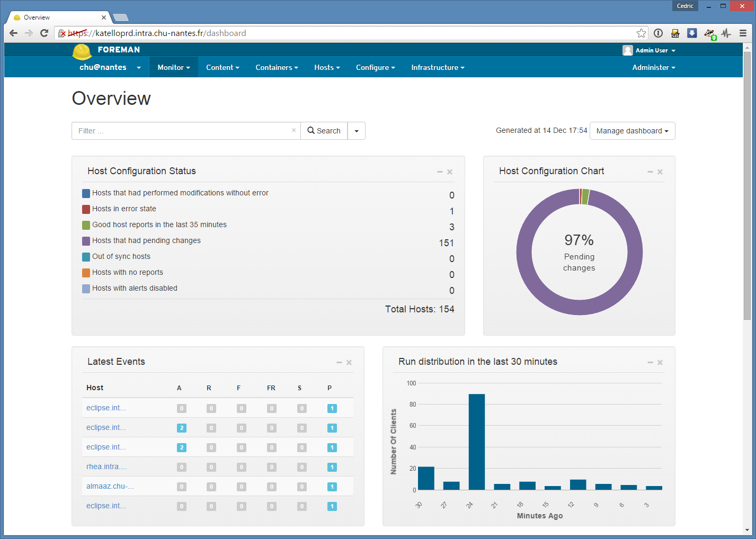756x539 pixels.
Task: Open the Manage dashboard dropdown
Action: click(x=632, y=131)
